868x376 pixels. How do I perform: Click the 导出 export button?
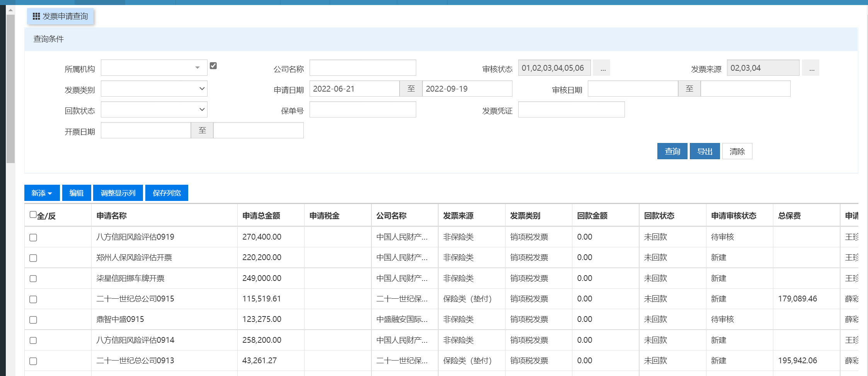(x=705, y=151)
